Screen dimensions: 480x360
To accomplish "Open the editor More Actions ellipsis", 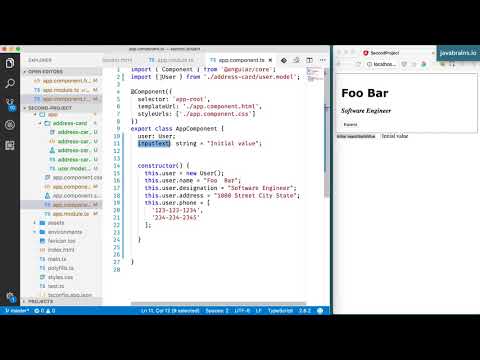I will [322, 60].
